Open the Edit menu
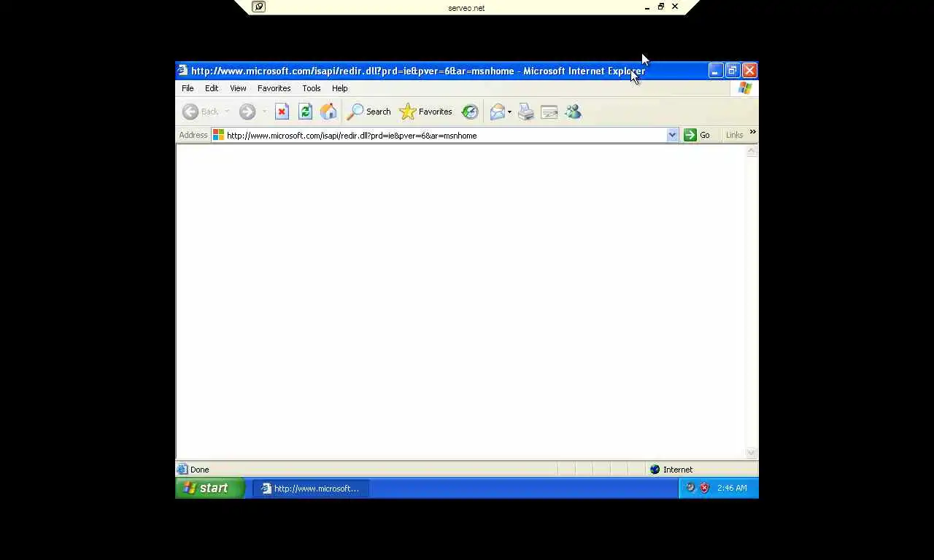The width and height of the screenshot is (934, 560). pyautogui.click(x=212, y=88)
